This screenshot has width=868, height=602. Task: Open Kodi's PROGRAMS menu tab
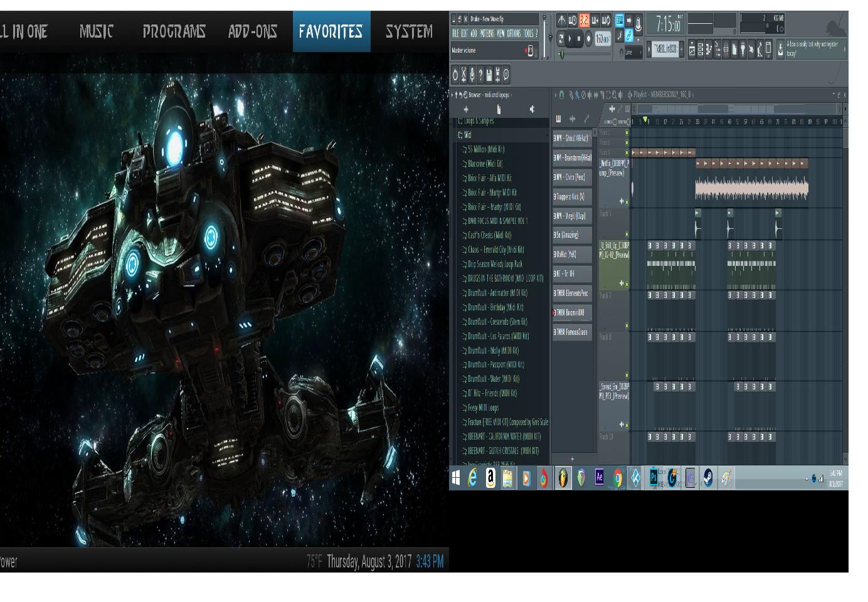pos(174,31)
